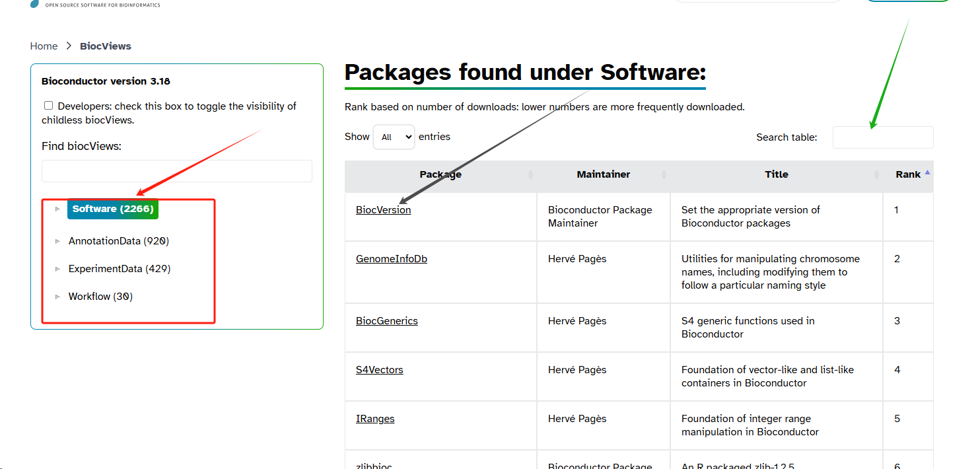This screenshot has height=469, width=980.
Task: Click 'Bioconductor version 3.18' heading
Action: tap(106, 81)
